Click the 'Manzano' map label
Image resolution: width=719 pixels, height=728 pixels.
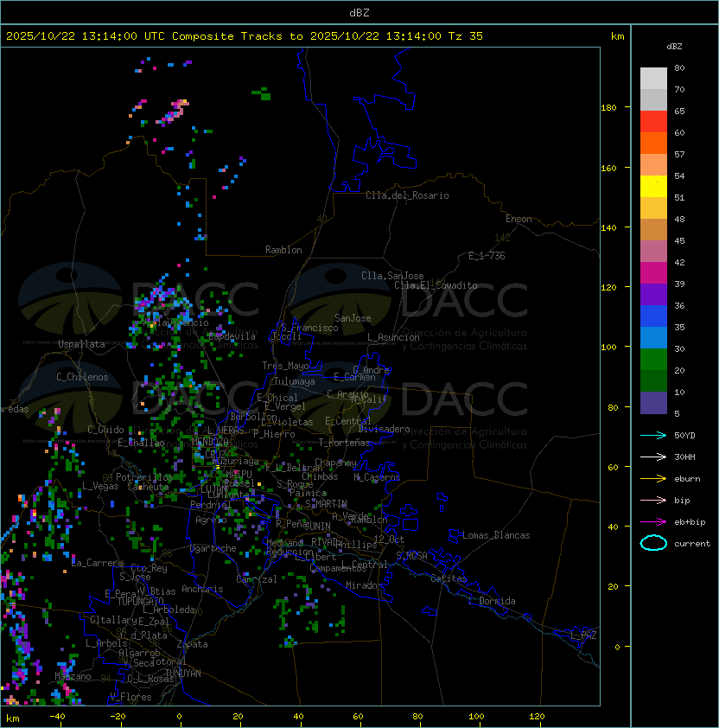pyautogui.click(x=73, y=676)
